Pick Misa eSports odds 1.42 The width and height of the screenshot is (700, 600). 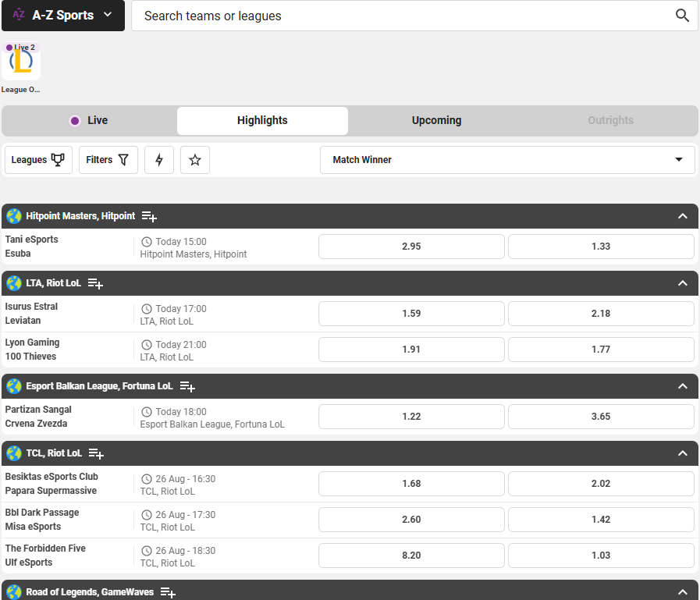point(601,519)
